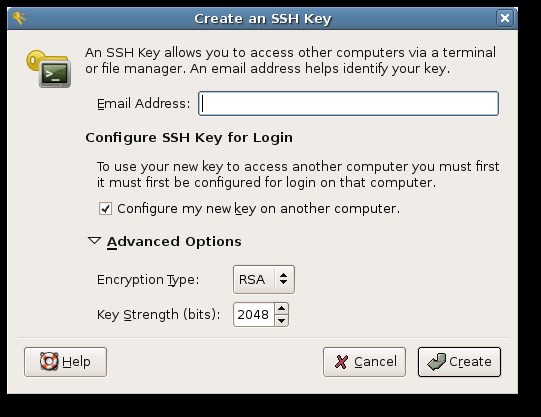
Task: Click the Create button
Action: click(x=459, y=362)
